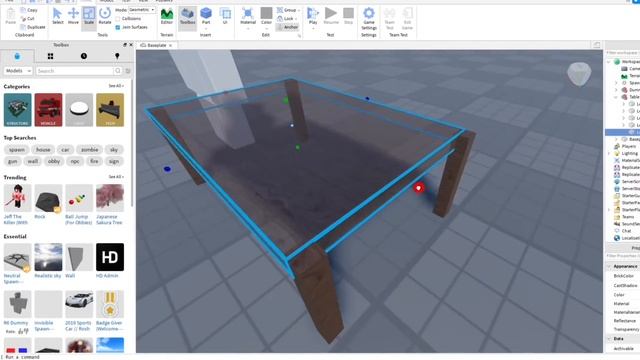Click the Stop test button
Image resolution: width=640 pixels, height=360 pixels.
tap(348, 16)
